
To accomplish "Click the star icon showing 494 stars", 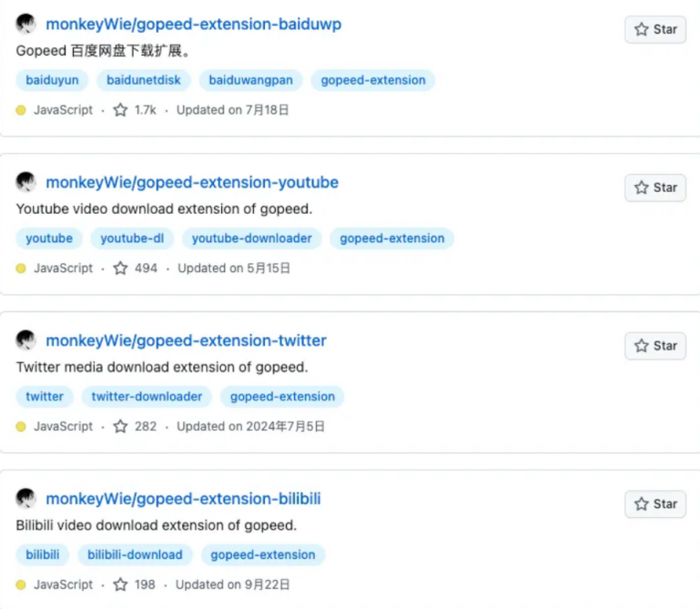I will 120,269.
